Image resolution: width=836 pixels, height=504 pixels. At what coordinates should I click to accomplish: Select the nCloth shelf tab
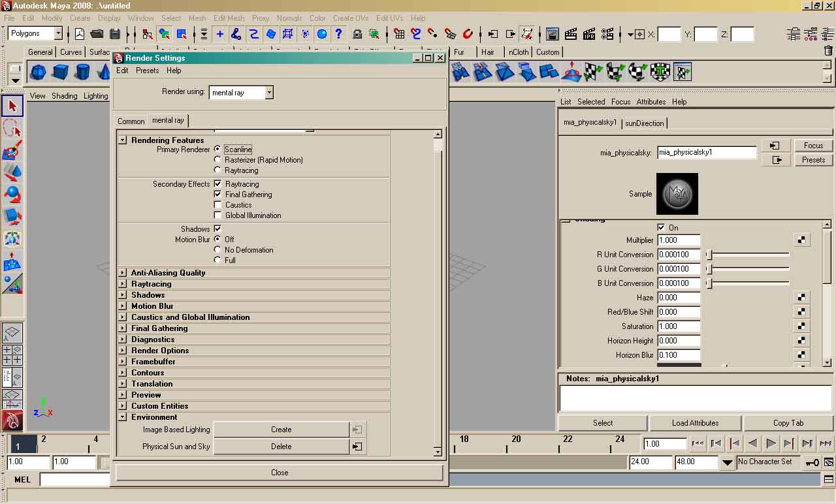click(519, 52)
